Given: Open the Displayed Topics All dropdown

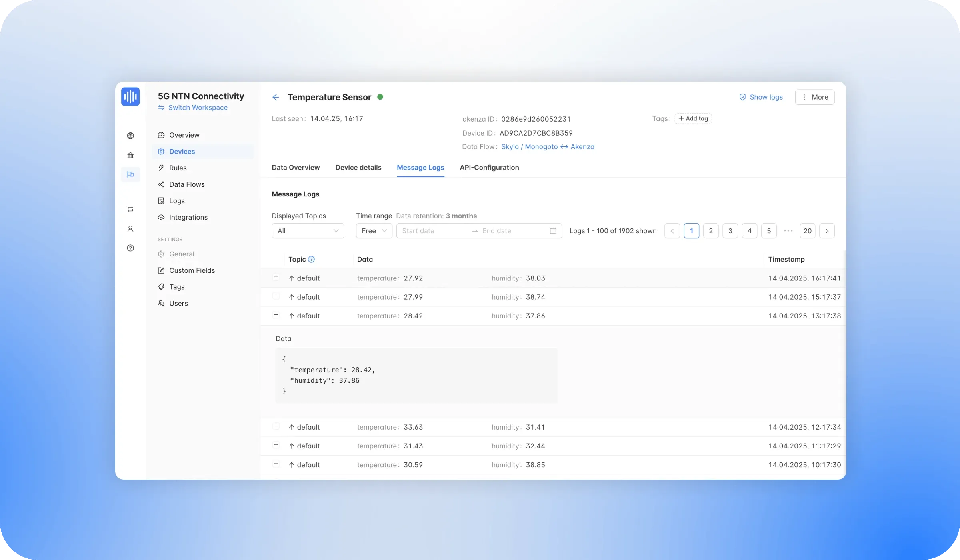Looking at the screenshot, I should coord(308,231).
